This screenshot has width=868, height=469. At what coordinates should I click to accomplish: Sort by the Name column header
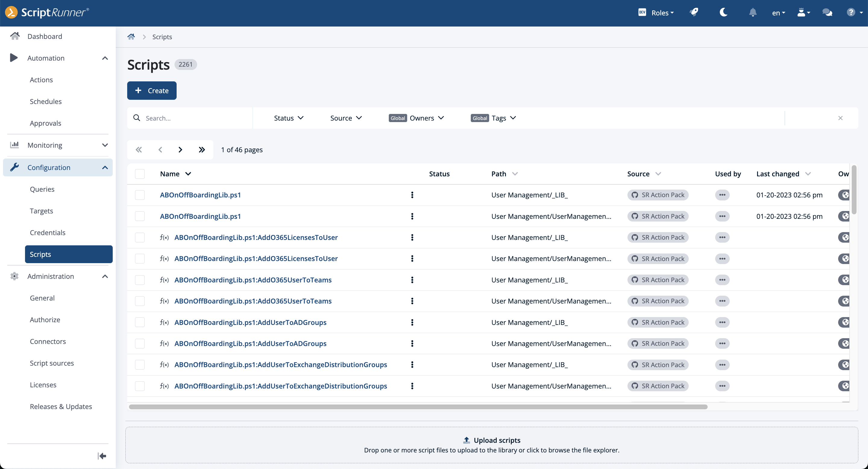click(x=175, y=174)
